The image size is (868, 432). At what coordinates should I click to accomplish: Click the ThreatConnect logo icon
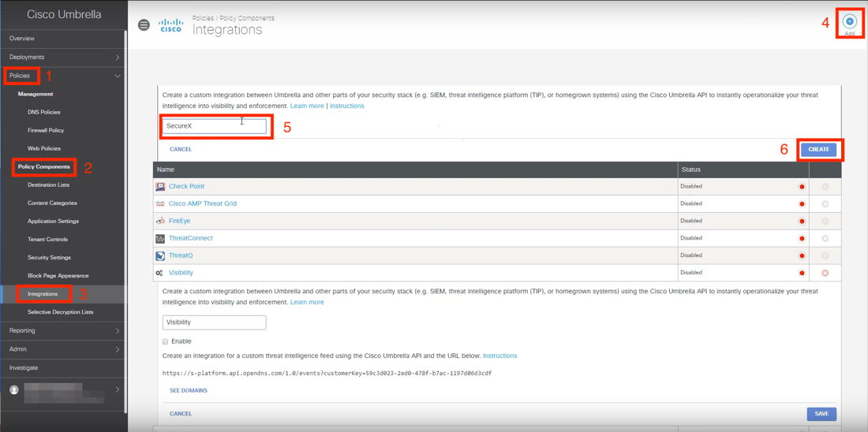click(160, 238)
